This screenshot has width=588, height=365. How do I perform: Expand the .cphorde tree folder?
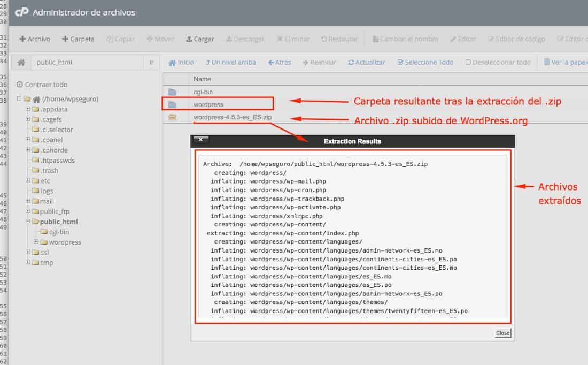pyautogui.click(x=27, y=149)
